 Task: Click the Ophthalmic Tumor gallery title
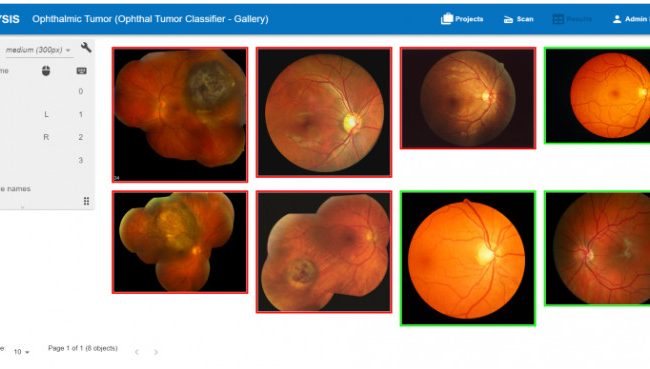click(150, 19)
